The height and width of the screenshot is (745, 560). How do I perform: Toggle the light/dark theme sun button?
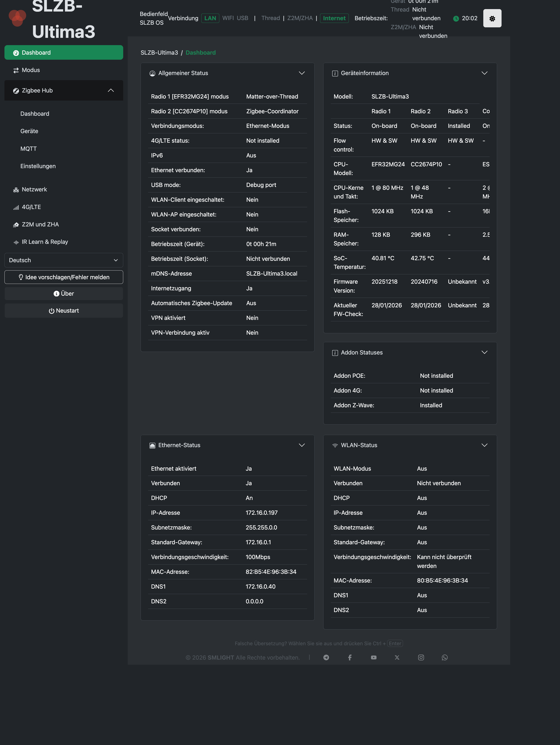point(492,19)
